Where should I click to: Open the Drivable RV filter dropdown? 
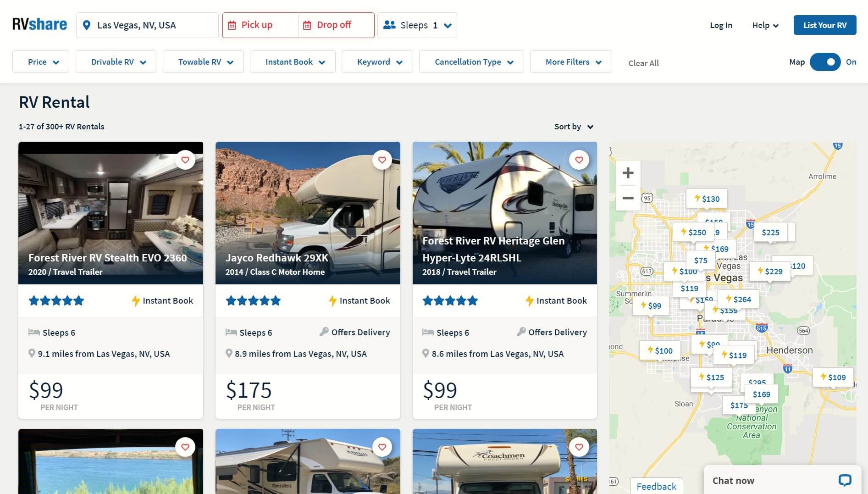coord(116,61)
